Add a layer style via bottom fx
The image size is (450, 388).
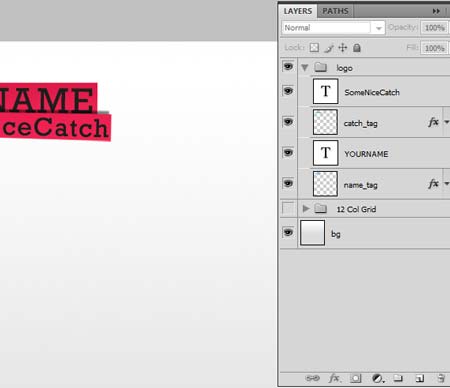coord(334,378)
